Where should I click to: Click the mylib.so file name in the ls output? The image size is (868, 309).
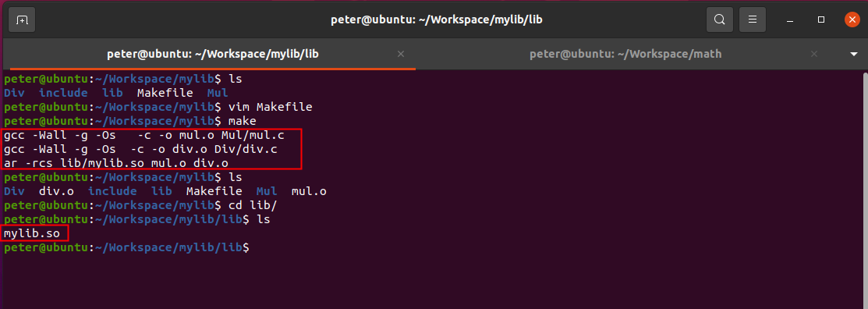31,233
